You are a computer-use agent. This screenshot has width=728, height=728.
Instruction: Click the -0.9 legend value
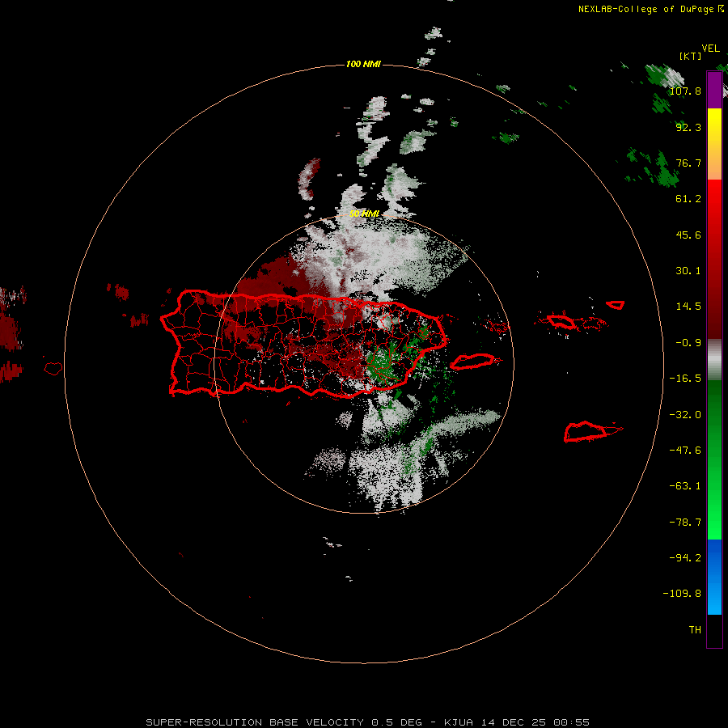pyautogui.click(x=688, y=343)
